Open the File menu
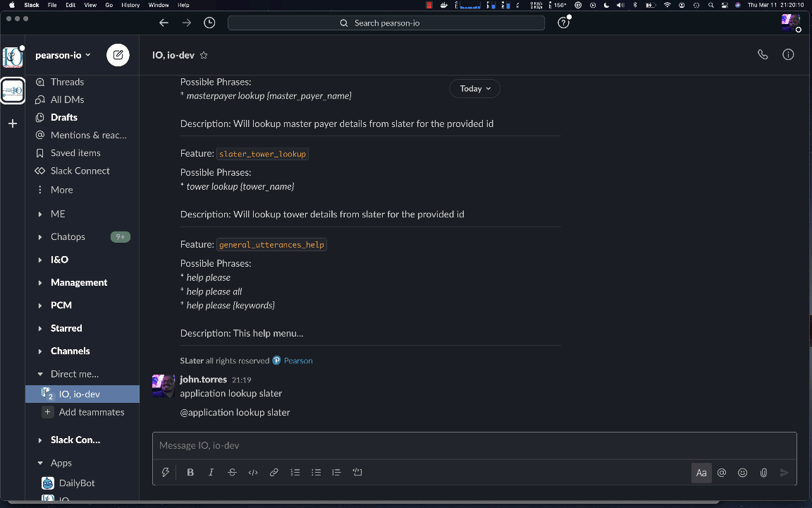812x508 pixels. pyautogui.click(x=52, y=5)
